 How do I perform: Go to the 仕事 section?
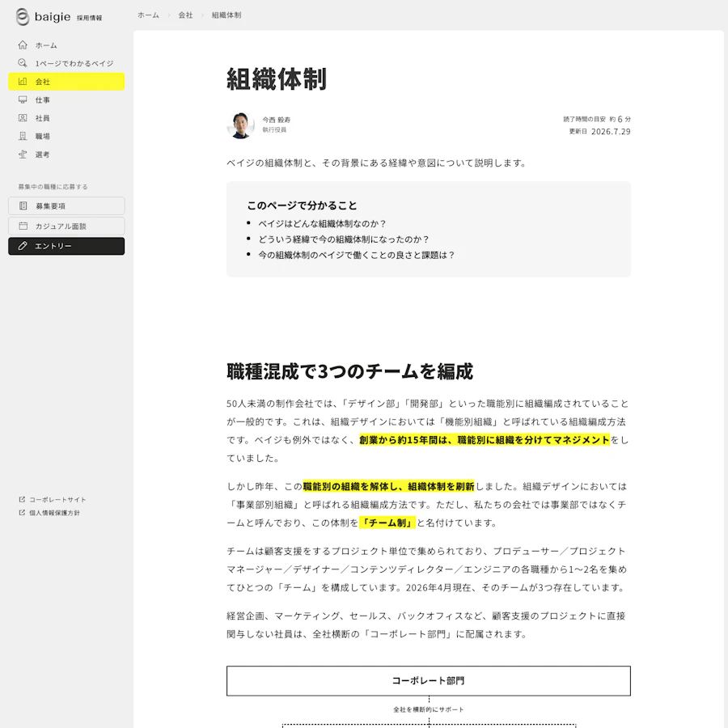pos(66,99)
